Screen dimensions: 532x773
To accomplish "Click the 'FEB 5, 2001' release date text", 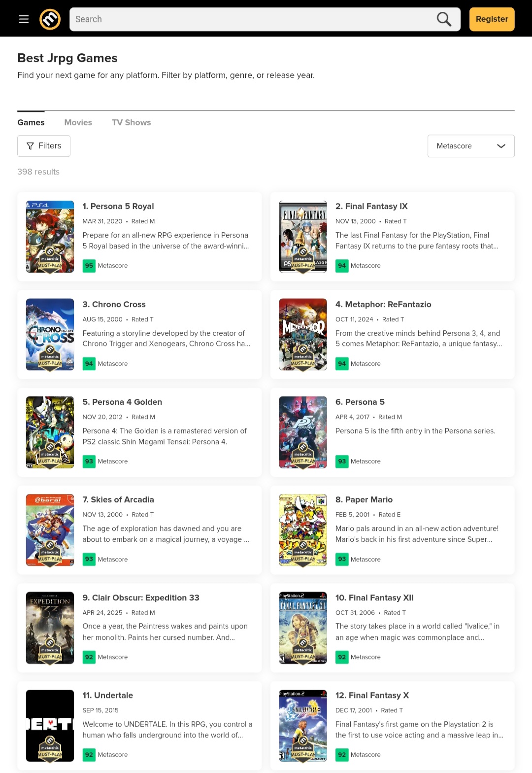I will pyautogui.click(x=353, y=515).
